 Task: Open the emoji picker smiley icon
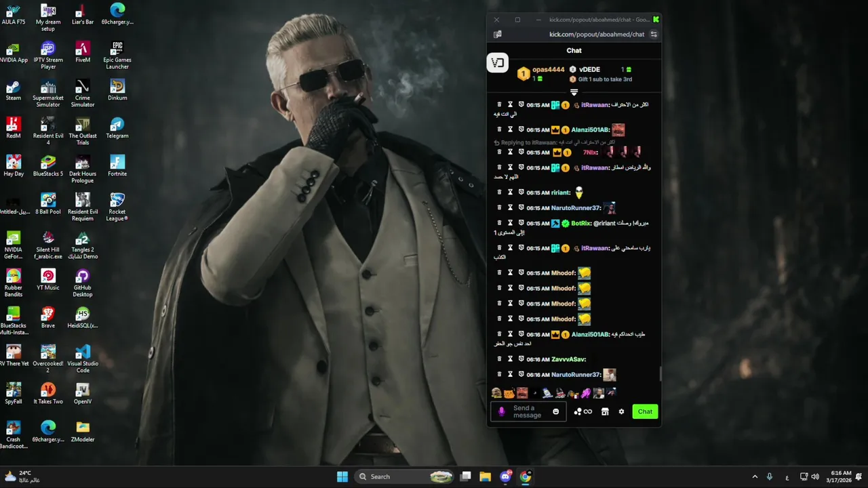(x=555, y=411)
